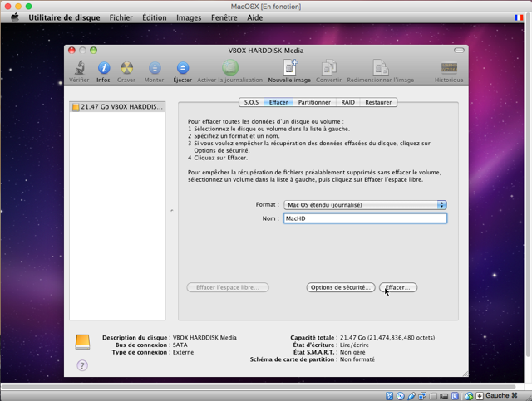Switch to the Restaurer tab

coord(378,102)
